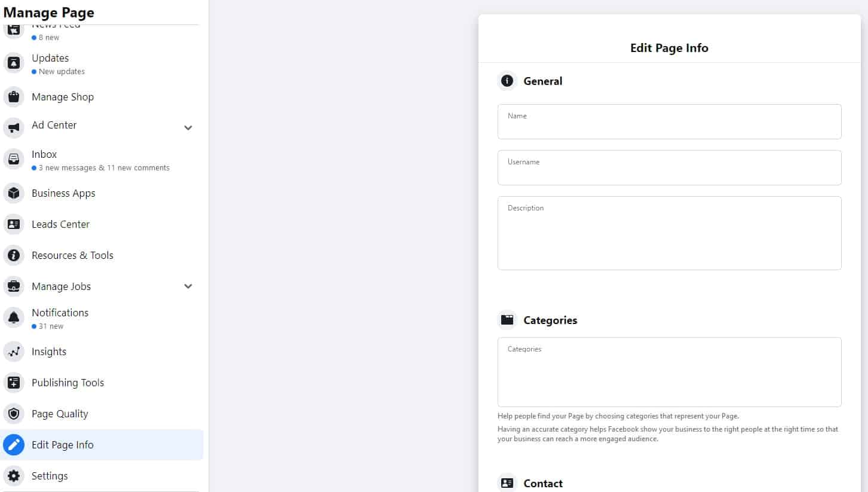The image size is (868, 492).
Task: Go to Resources & Tools
Action: [72, 255]
